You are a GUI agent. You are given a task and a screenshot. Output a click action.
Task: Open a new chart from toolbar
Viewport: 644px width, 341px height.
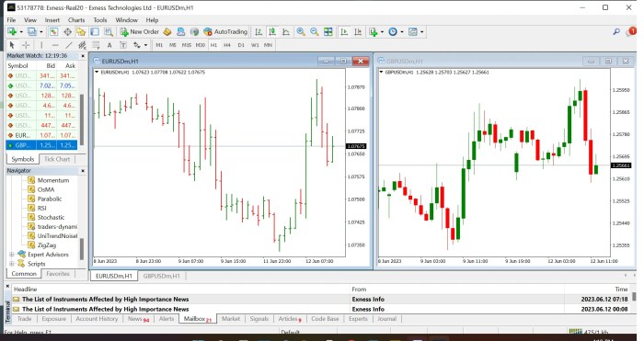point(11,31)
